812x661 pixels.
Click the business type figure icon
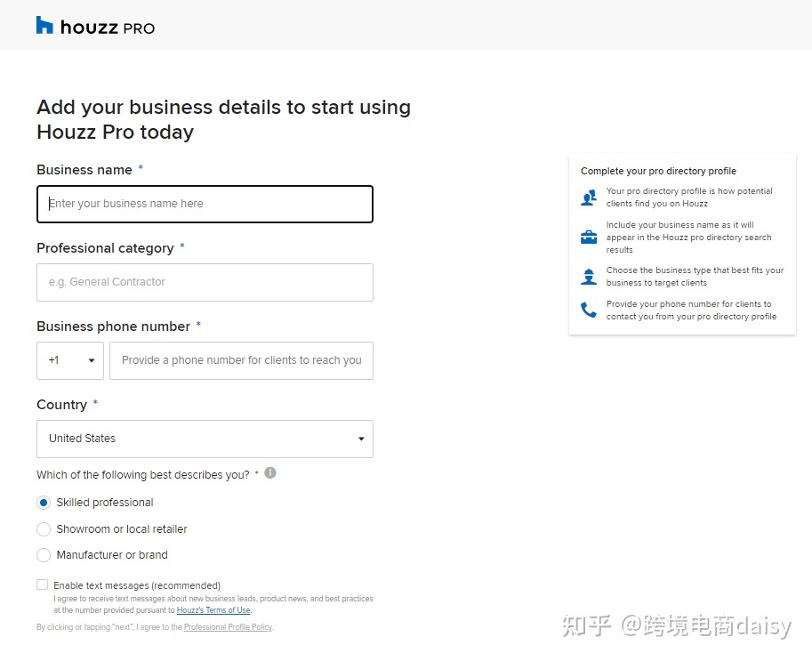[x=589, y=276]
